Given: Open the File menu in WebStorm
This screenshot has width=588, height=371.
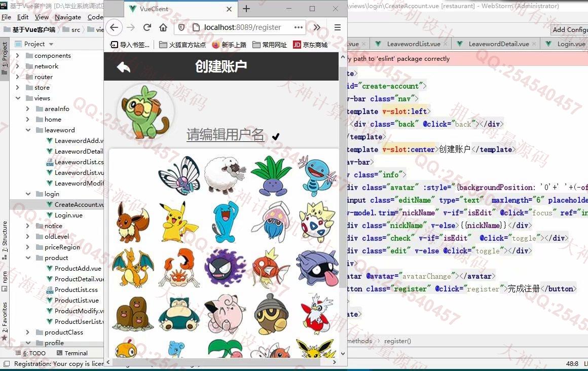Looking at the screenshot, I should [x=7, y=17].
